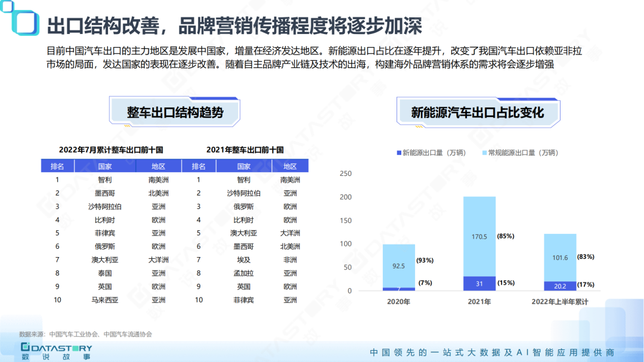Click the 250 value on the y-axis

346,174
